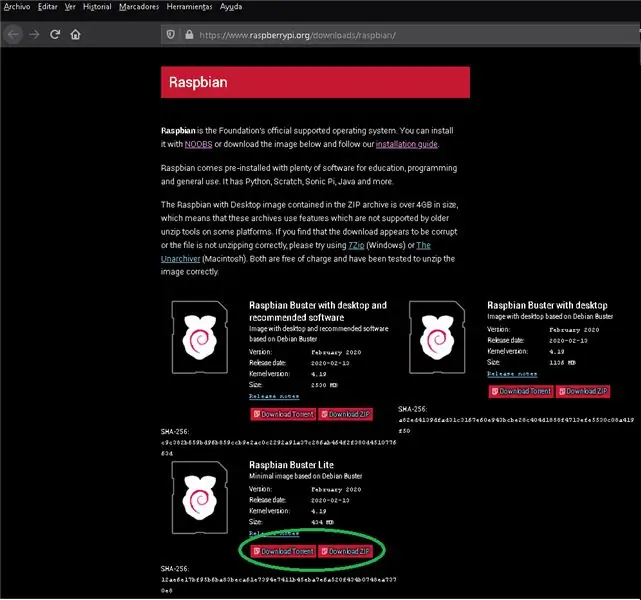Open the Historial menu

click(x=97, y=7)
